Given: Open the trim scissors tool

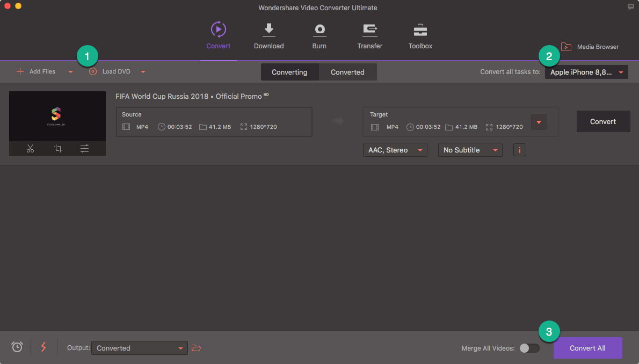Looking at the screenshot, I should pos(30,148).
